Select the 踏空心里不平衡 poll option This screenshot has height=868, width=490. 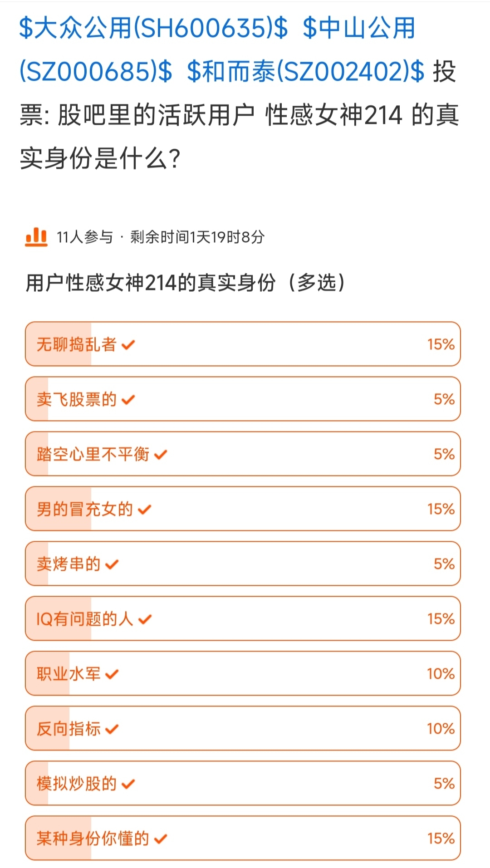coord(243,454)
